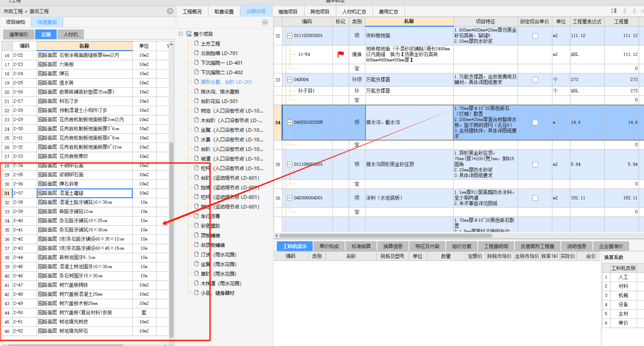The height and width of the screenshot is (346, 644).
Task: Select tree node 小品、健身器材
Action: click(218, 293)
